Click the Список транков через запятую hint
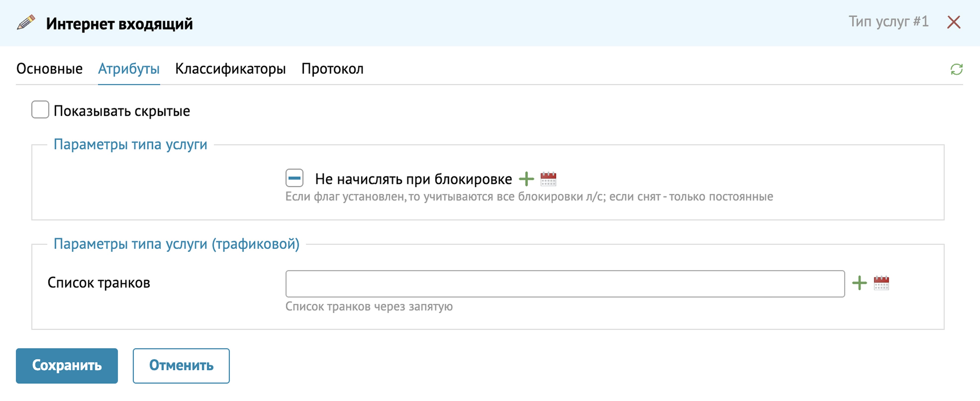 point(369,307)
